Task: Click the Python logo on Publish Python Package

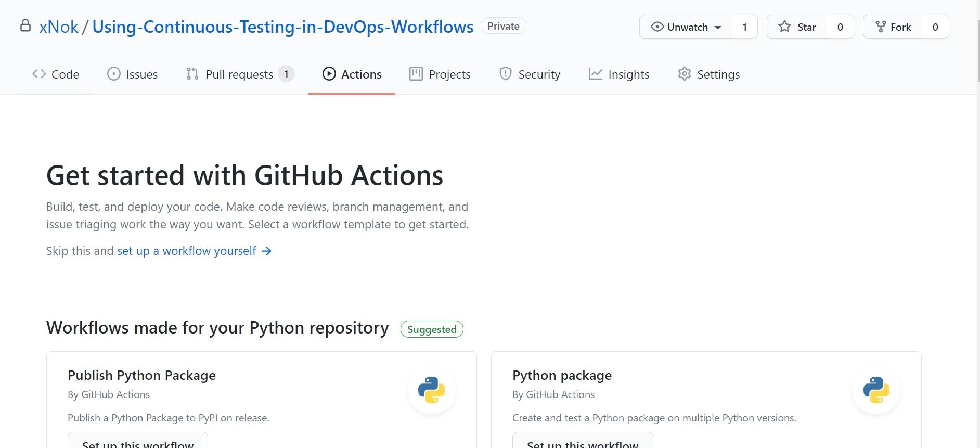Action: coord(431,390)
